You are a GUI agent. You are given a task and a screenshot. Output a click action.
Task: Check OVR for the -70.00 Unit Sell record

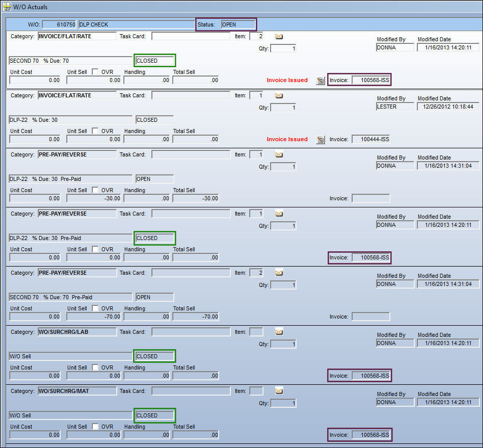tap(95, 308)
